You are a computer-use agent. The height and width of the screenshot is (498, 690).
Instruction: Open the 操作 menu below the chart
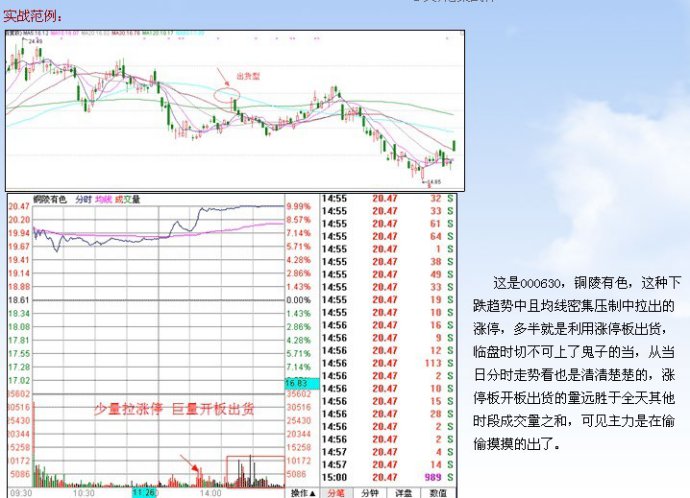point(303,493)
